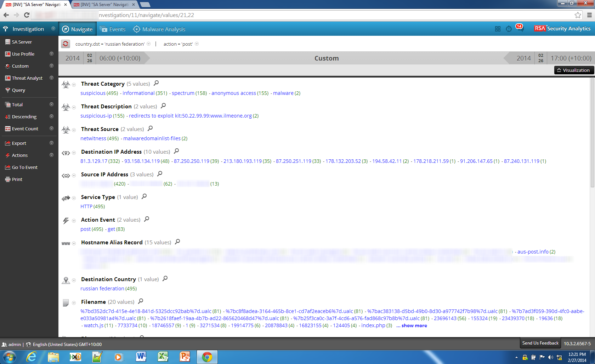Collapse the Action Event meta group
This screenshot has width=595, height=364.
click(x=74, y=220)
